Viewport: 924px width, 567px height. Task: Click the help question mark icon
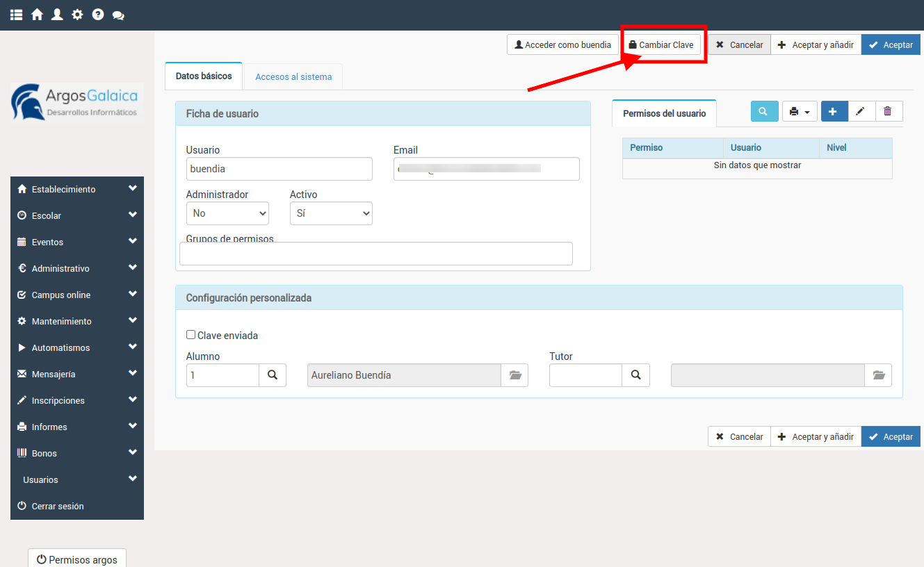click(98, 15)
